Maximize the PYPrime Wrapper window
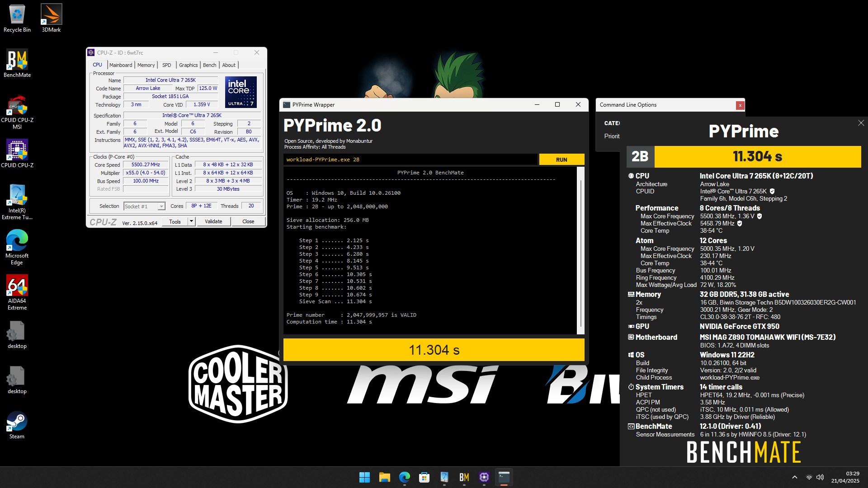This screenshot has width=868, height=488. pyautogui.click(x=557, y=105)
